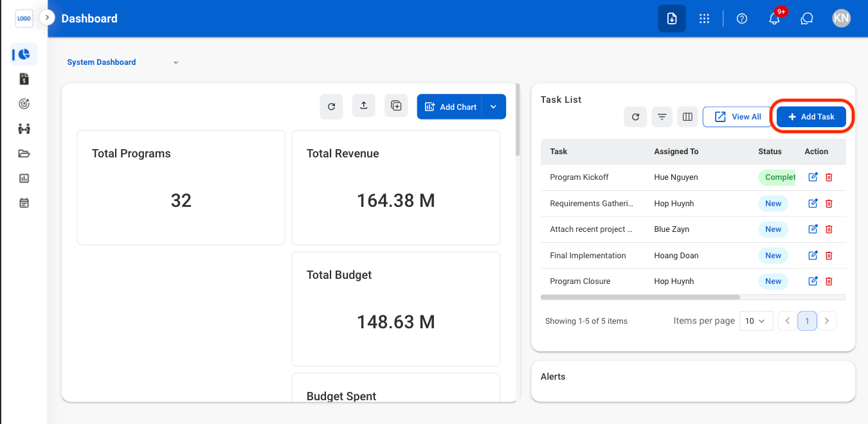
Task: Open the folder sidebar icon
Action: [x=24, y=154]
